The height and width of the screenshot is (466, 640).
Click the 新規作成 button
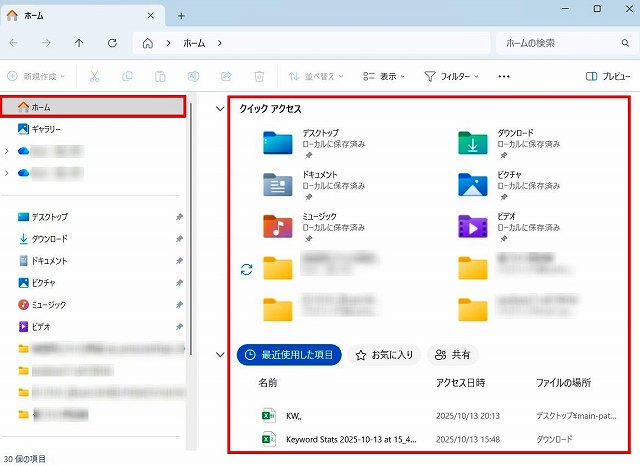click(39, 76)
